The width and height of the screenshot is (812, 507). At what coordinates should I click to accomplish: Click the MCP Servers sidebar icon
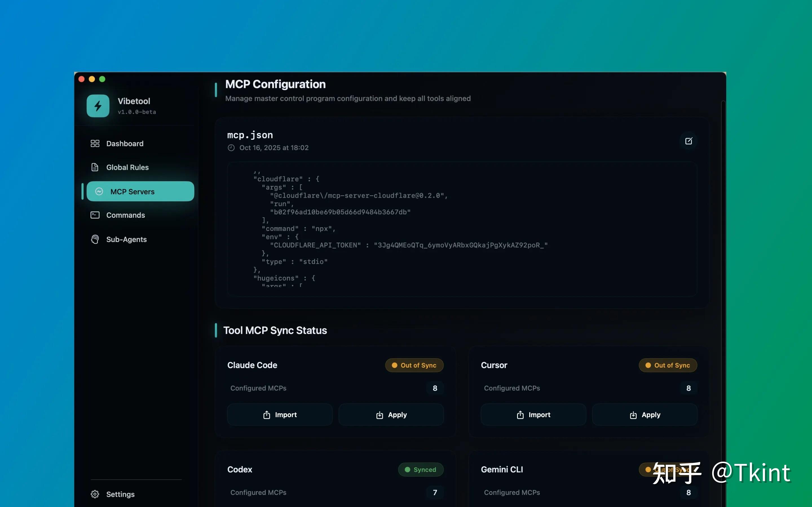(x=99, y=192)
